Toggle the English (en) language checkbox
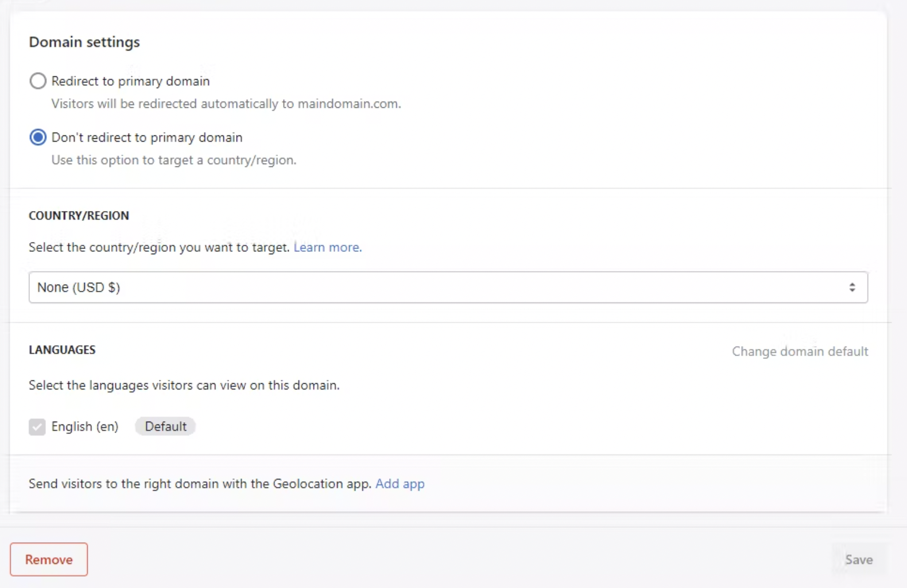This screenshot has height=588, width=907. click(37, 427)
